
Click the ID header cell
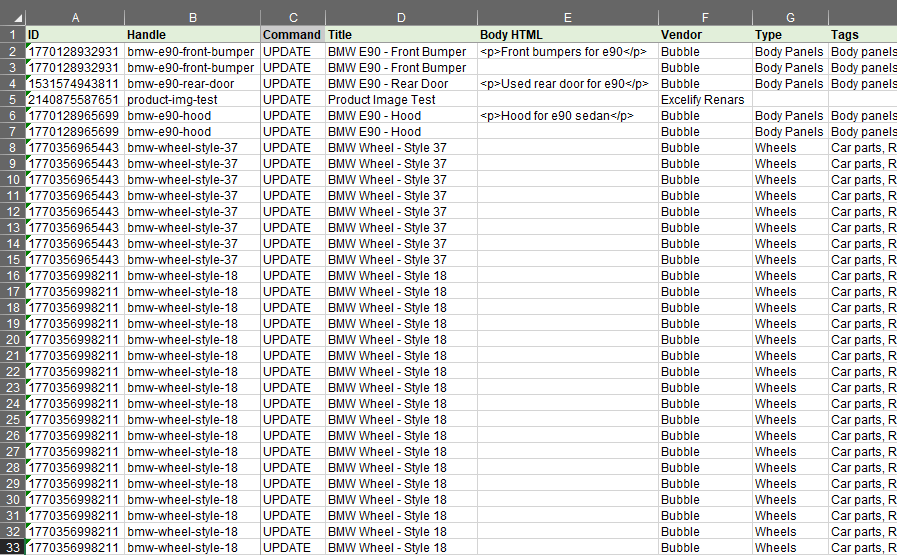point(75,35)
